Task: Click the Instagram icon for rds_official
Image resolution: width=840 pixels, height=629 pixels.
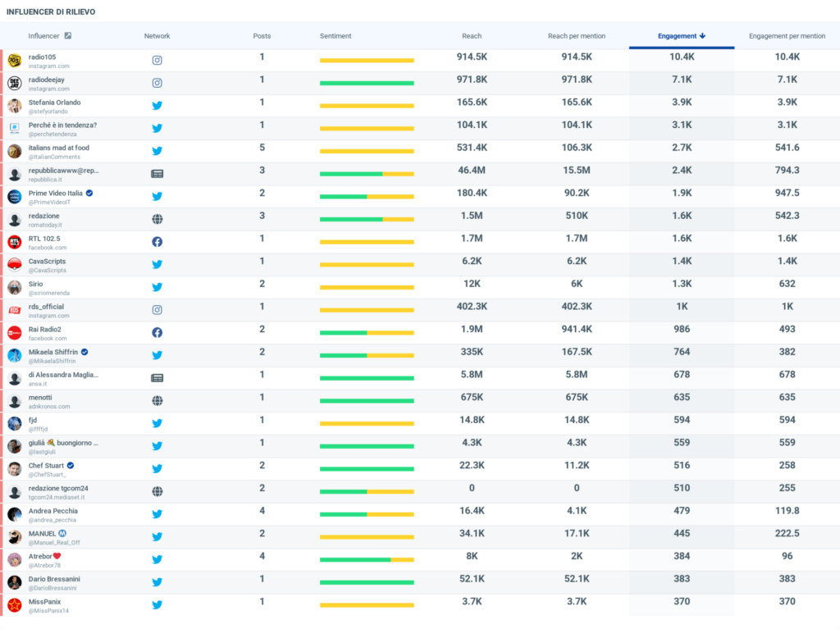Action: [x=157, y=310]
